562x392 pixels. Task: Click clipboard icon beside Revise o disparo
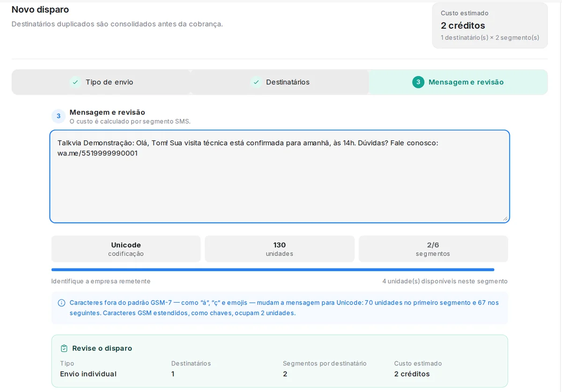tap(64, 348)
